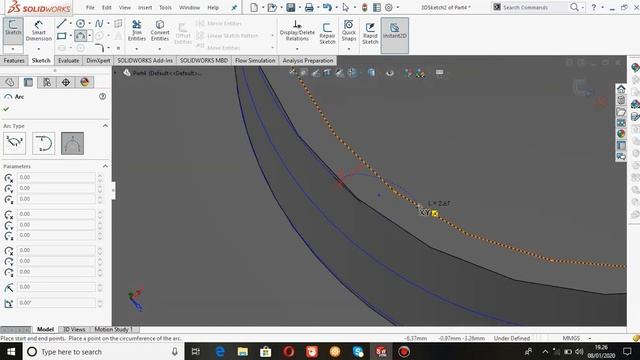This screenshot has width=640, height=360.
Task: Open the Display/Delete Relations dropdown arrow
Action: (297, 49)
